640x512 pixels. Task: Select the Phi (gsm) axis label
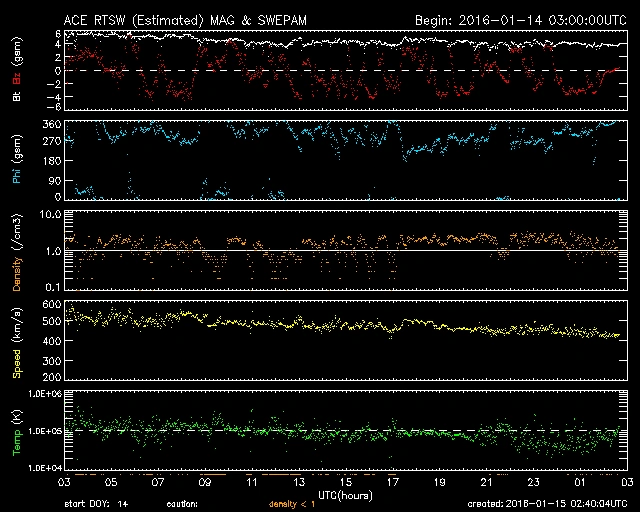click(16, 160)
